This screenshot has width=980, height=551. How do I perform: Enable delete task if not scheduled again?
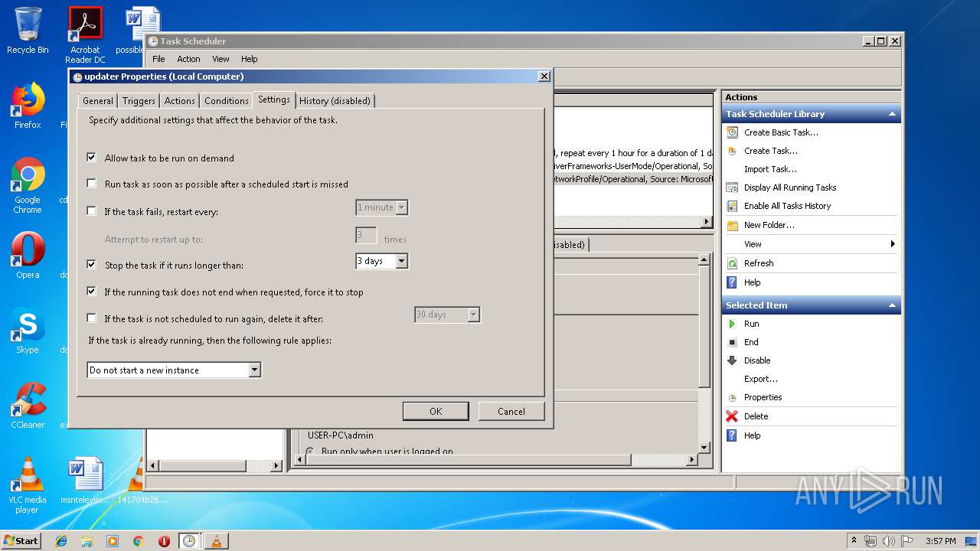[92, 318]
